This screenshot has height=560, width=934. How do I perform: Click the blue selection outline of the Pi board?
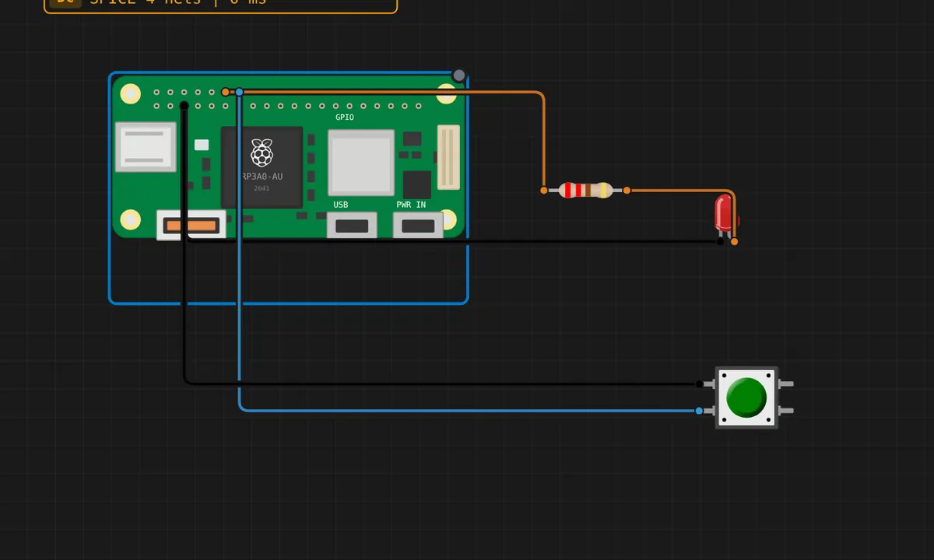click(288, 303)
